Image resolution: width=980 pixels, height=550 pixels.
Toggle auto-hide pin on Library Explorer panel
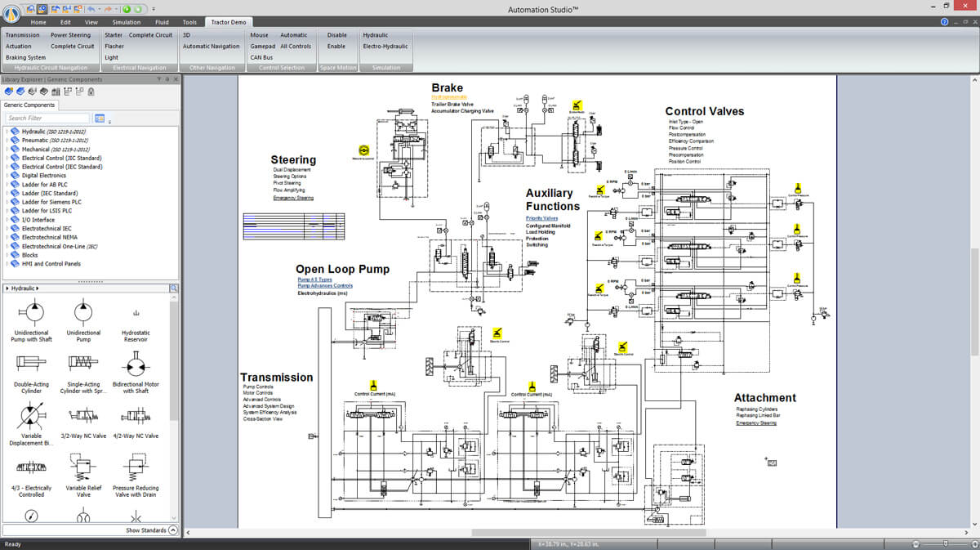point(167,79)
